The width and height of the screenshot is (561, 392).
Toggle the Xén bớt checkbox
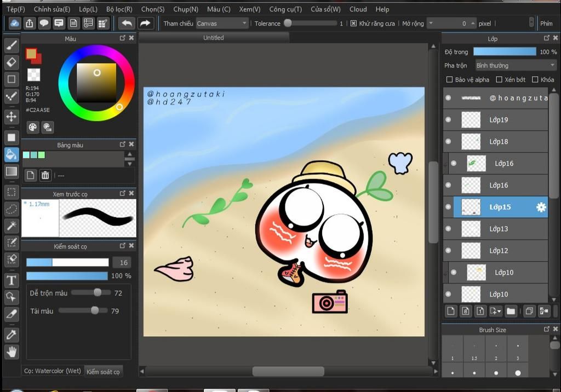click(x=499, y=79)
